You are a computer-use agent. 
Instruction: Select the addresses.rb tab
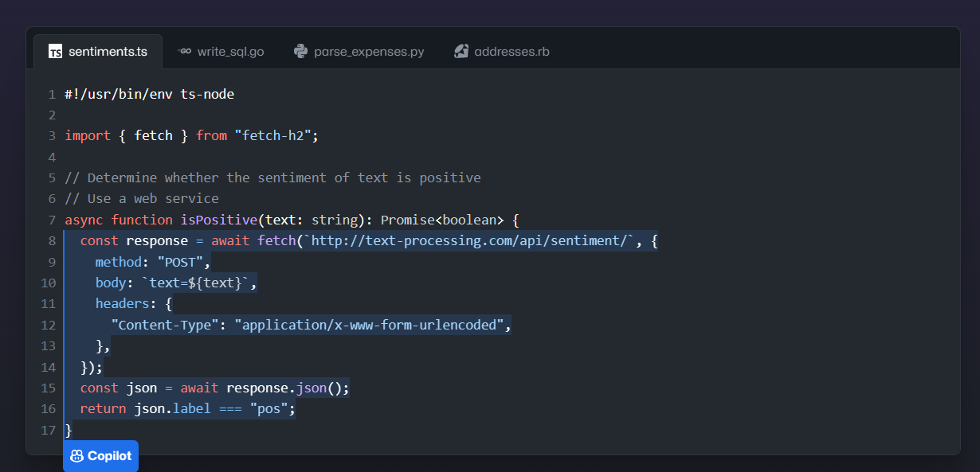click(512, 52)
